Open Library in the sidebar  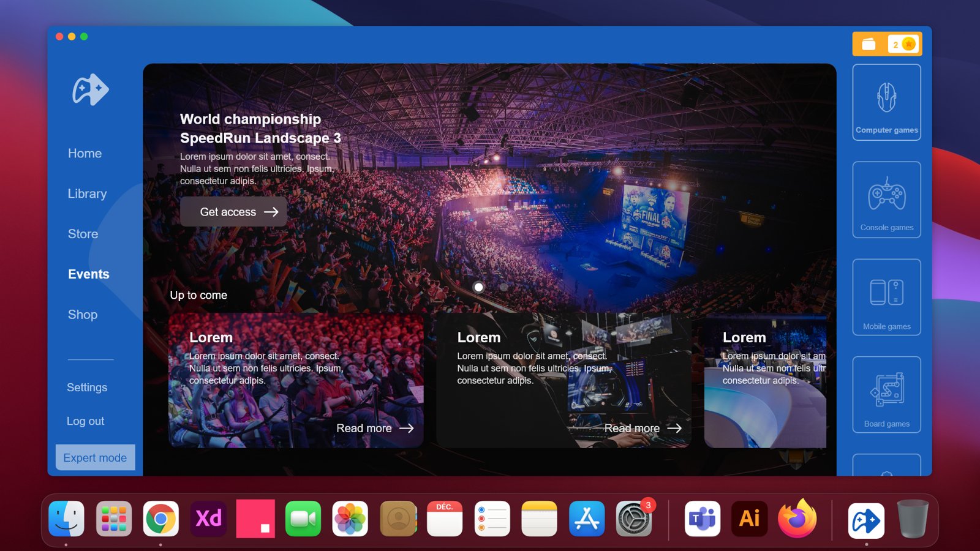tap(87, 194)
